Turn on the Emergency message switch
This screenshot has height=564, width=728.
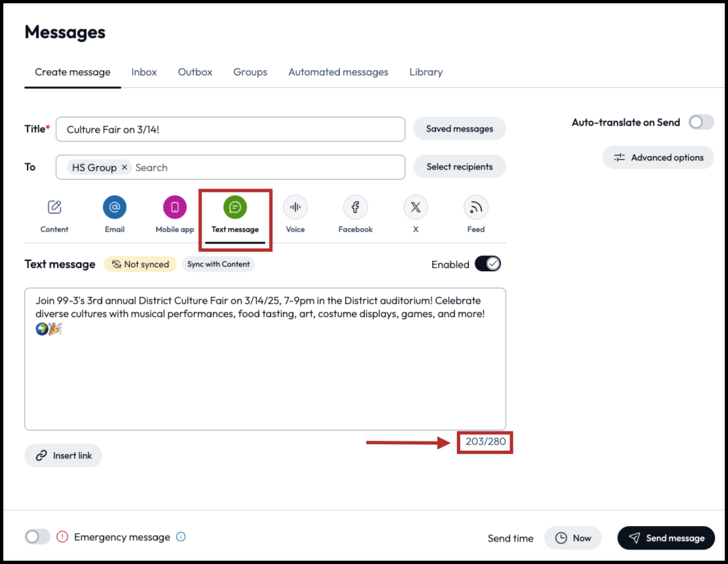tap(37, 537)
